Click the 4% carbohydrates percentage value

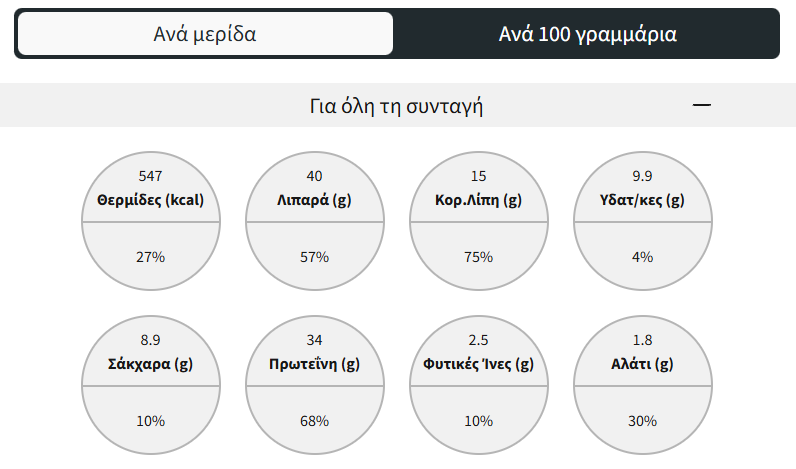[642, 257]
